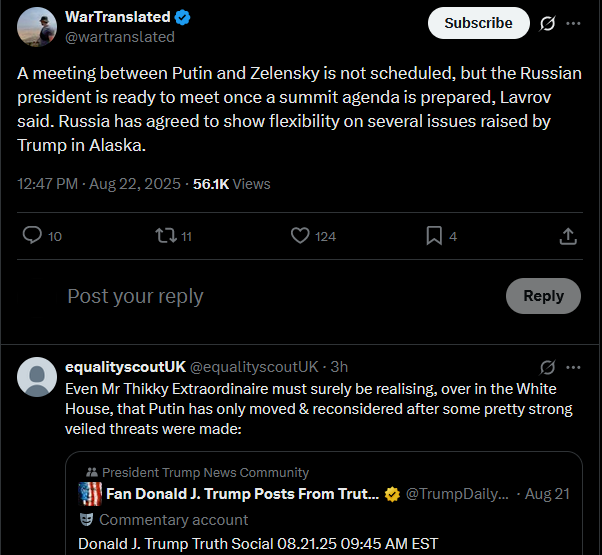Open the more options menu on main post
This screenshot has width=602, height=555.
point(573,22)
